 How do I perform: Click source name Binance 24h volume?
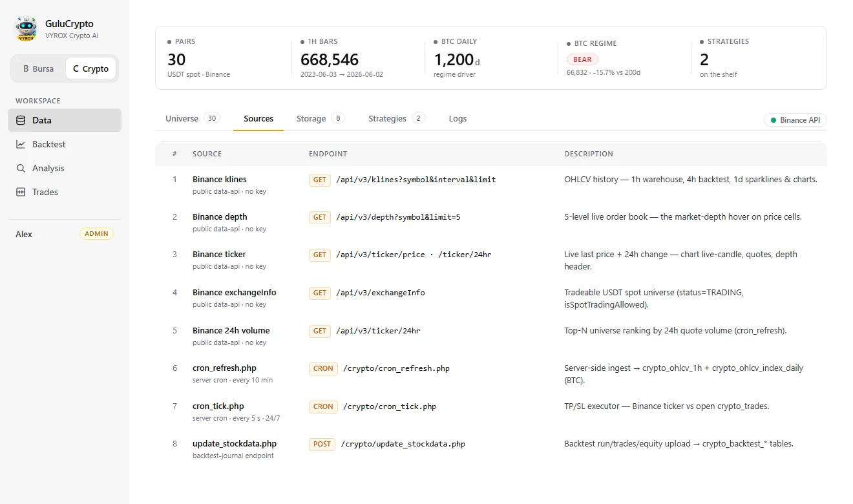pos(231,330)
